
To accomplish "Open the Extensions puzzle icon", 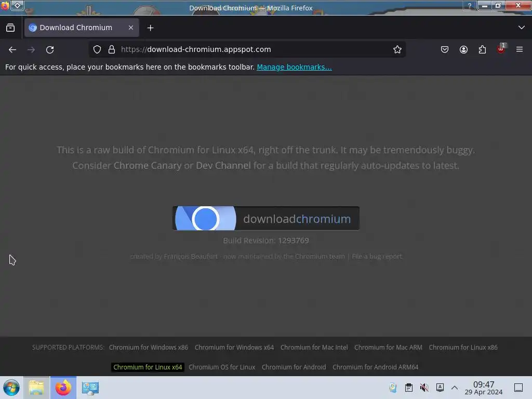I will [482, 49].
